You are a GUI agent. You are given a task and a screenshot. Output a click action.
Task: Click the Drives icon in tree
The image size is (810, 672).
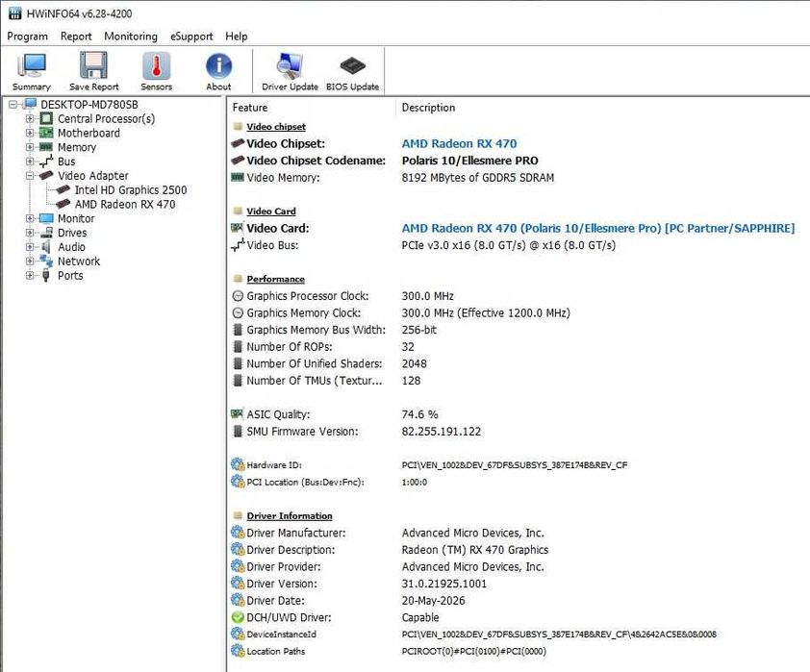46,233
